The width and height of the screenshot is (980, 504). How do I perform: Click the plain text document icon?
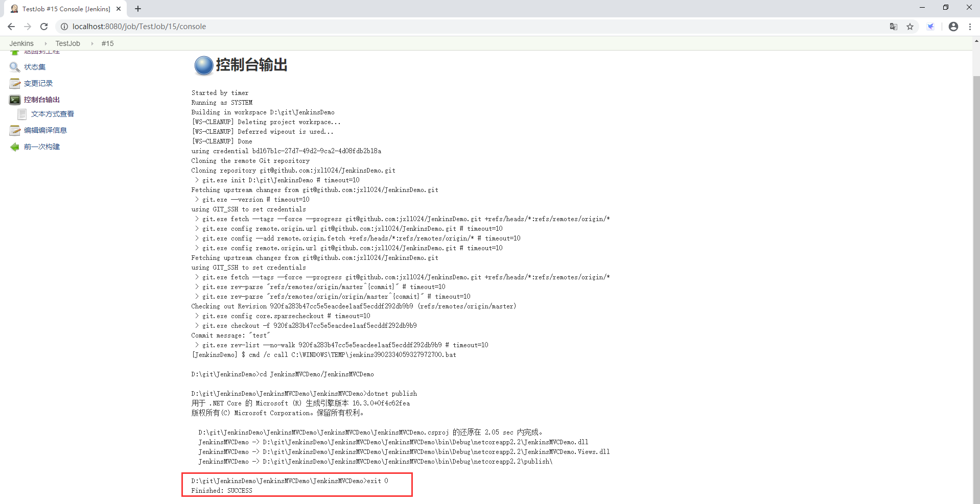tap(22, 114)
